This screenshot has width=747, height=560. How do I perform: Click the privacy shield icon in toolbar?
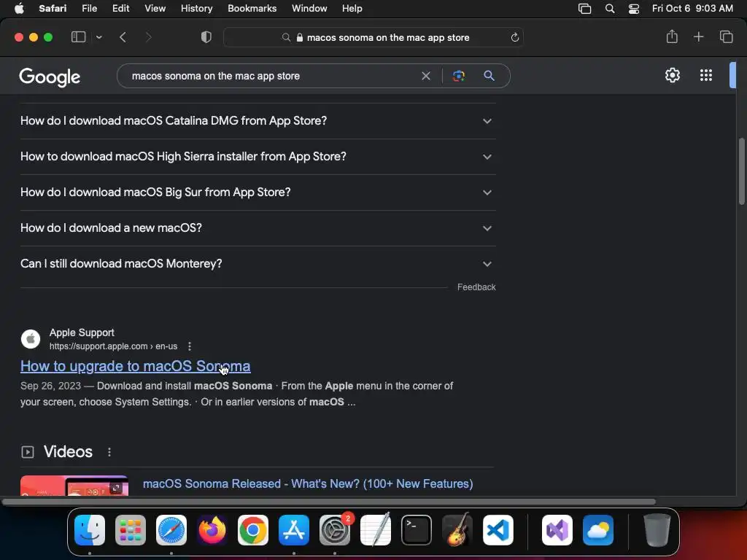[206, 37]
